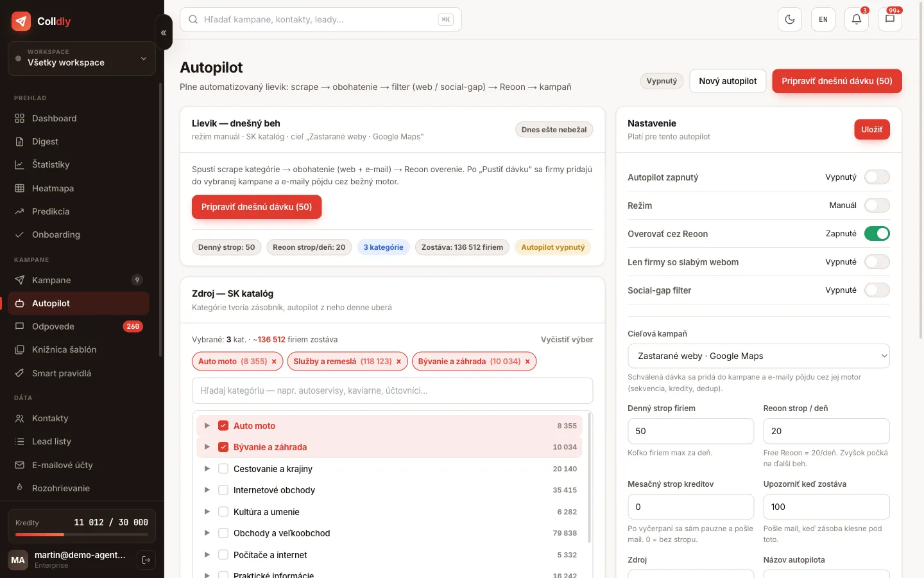Open the Cieľová kampaň dropdown
This screenshot has width=924, height=578.
758,356
